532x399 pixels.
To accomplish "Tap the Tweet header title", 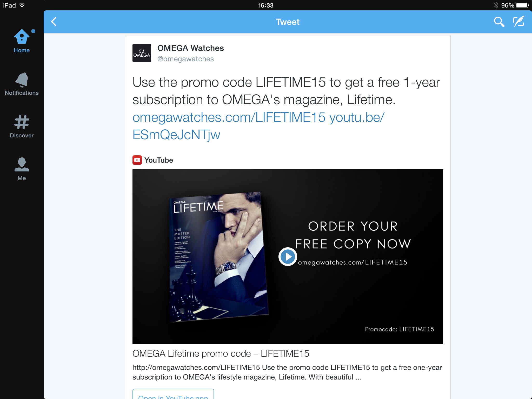I will point(288,22).
